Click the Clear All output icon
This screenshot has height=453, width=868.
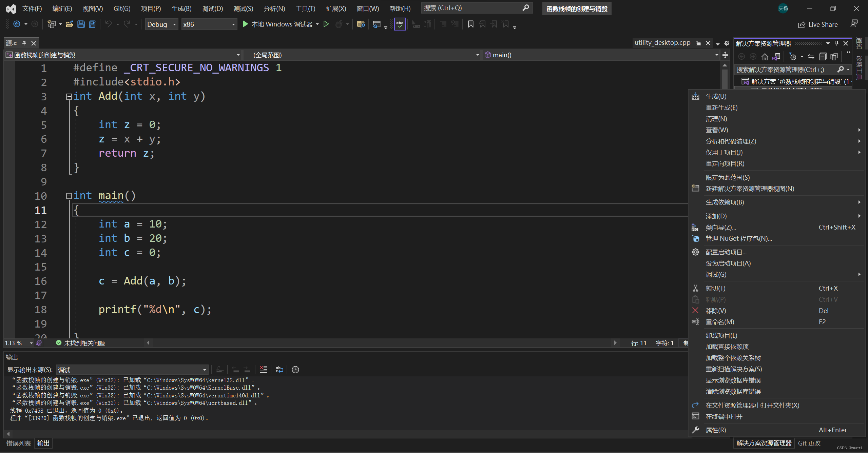pyautogui.click(x=263, y=370)
